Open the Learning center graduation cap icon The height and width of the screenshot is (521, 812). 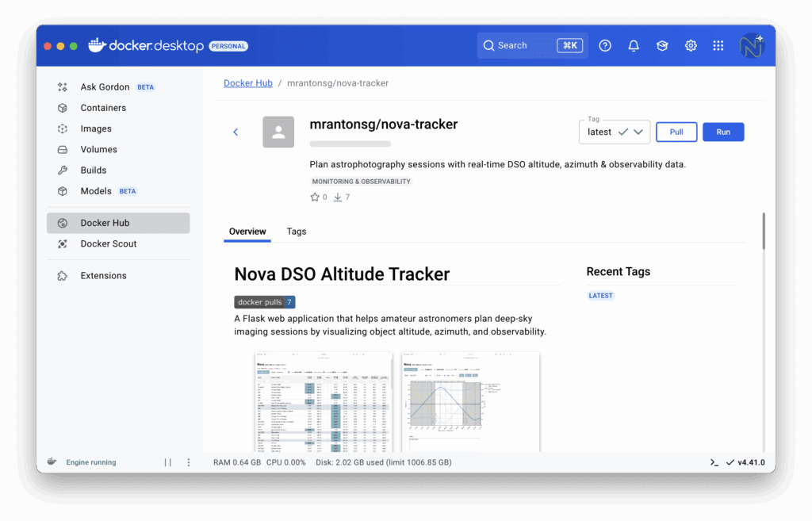(662, 45)
